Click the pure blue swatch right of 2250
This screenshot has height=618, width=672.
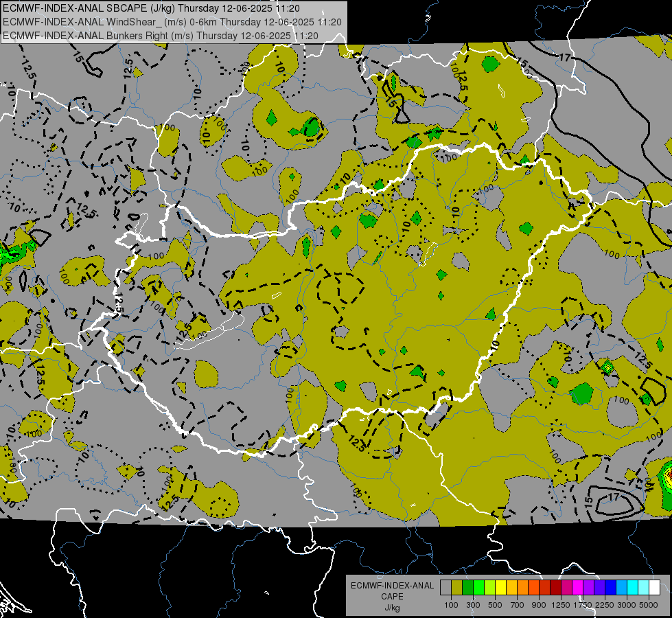click(x=611, y=588)
